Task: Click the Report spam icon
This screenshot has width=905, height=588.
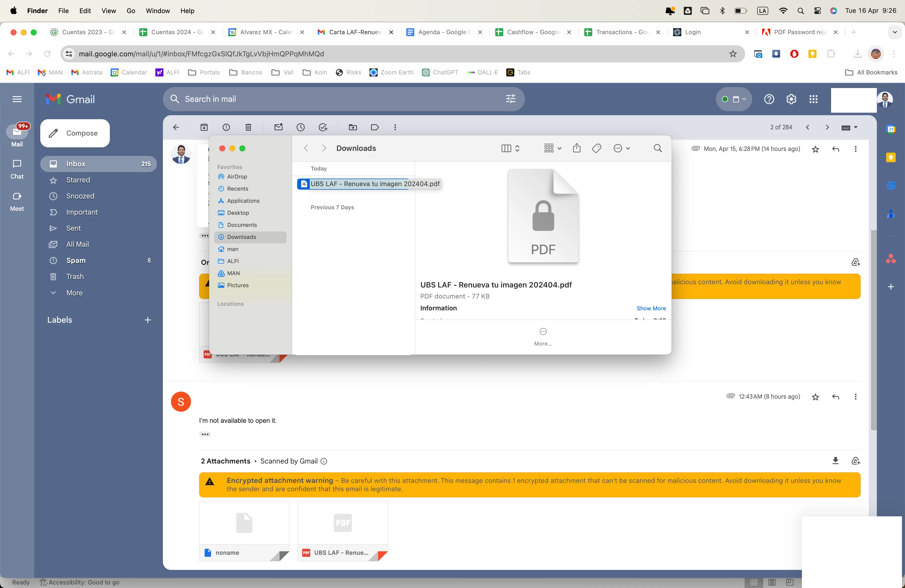Action: (x=226, y=128)
